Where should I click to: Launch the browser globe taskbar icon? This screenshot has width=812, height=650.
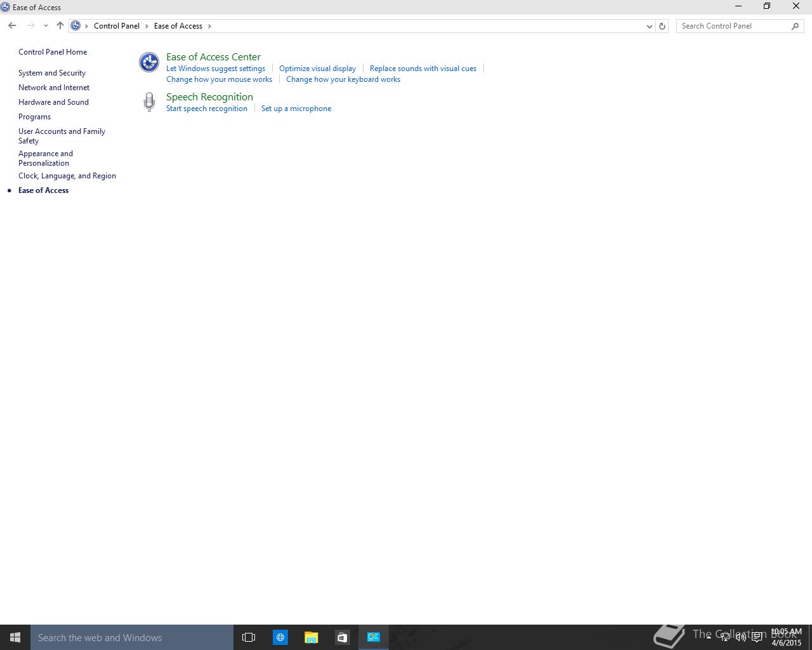click(280, 637)
